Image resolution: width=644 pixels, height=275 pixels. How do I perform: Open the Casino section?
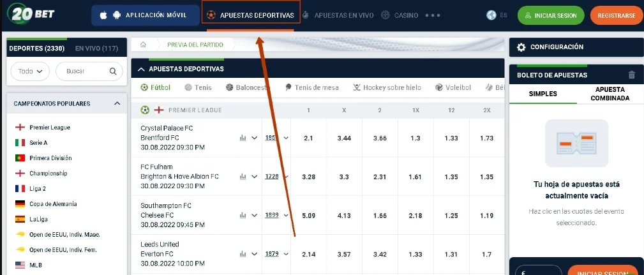[x=400, y=15]
